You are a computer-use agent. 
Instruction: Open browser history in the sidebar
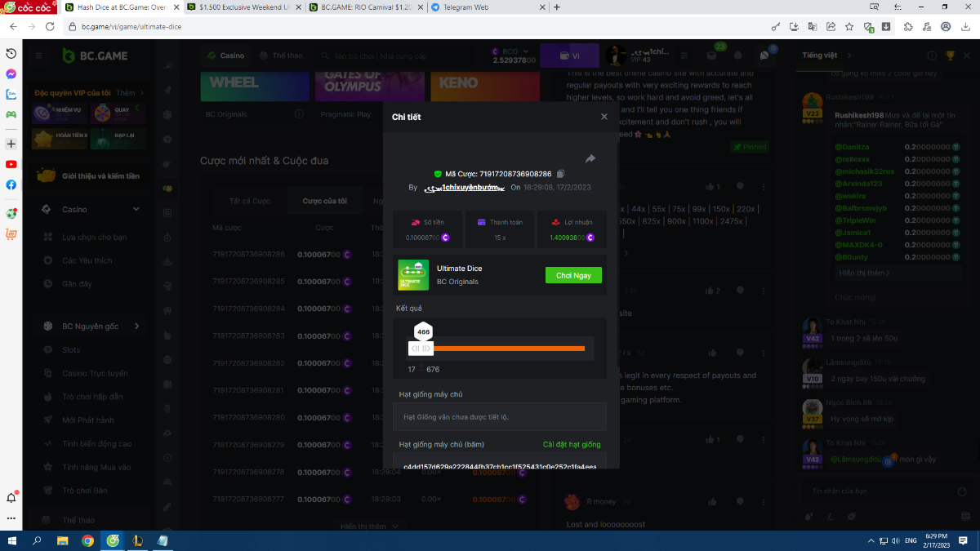point(11,53)
